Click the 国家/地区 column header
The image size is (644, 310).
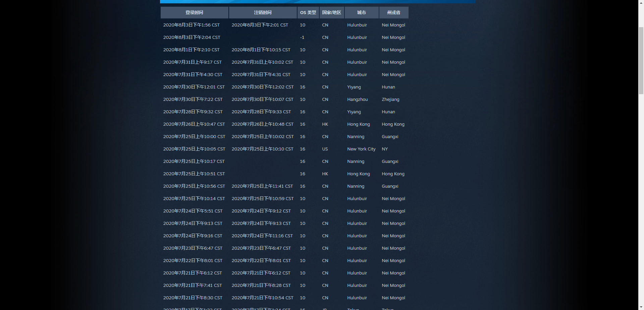[x=331, y=12]
